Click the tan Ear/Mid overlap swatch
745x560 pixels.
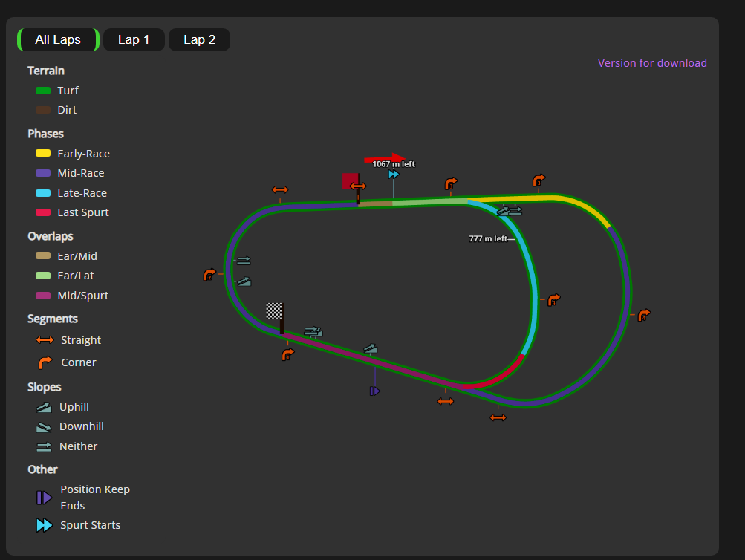[43, 255]
